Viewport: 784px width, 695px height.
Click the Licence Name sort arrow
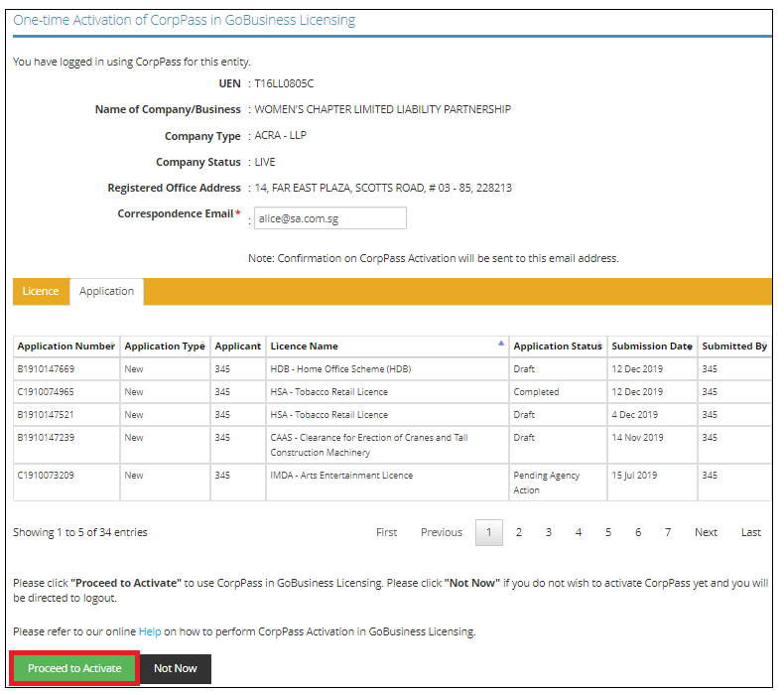pyautogui.click(x=501, y=344)
